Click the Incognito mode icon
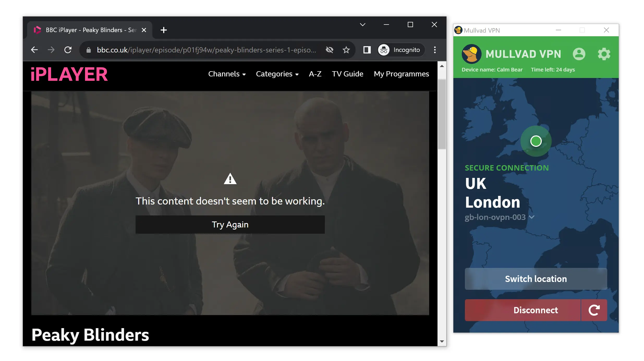This screenshot has height=361, width=644. coord(384,50)
